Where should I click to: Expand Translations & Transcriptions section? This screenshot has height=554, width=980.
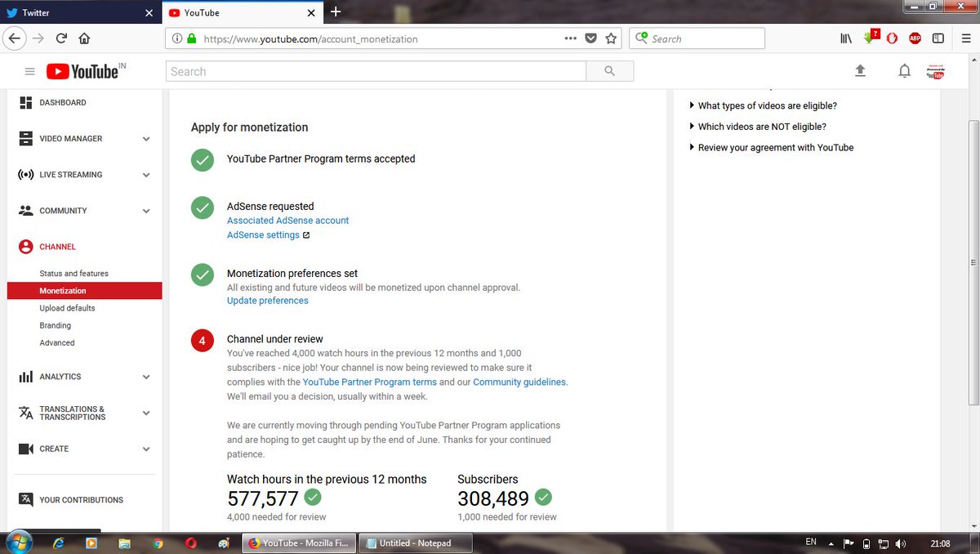[146, 413]
